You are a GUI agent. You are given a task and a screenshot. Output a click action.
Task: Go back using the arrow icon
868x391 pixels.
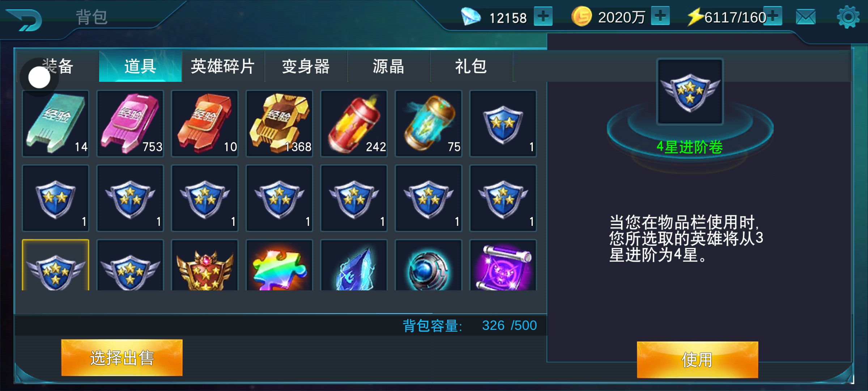point(25,20)
